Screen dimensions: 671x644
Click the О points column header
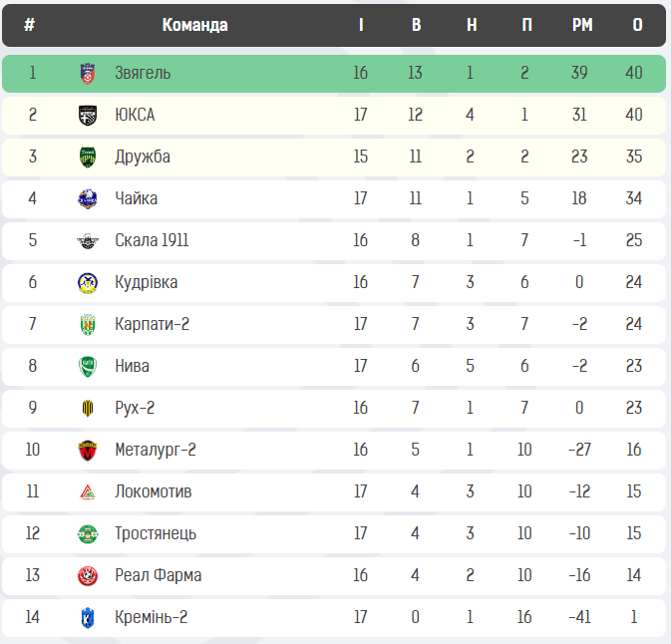point(637,25)
